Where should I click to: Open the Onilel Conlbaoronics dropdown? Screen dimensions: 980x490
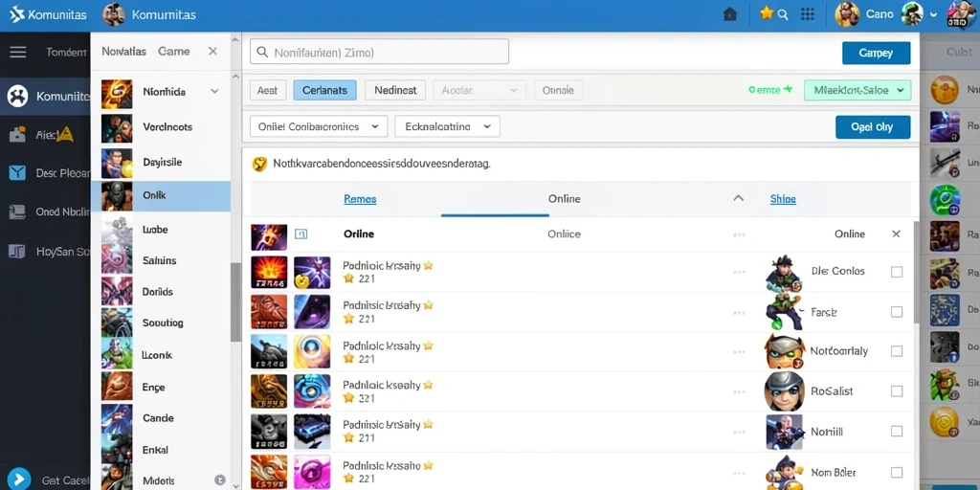tap(319, 126)
